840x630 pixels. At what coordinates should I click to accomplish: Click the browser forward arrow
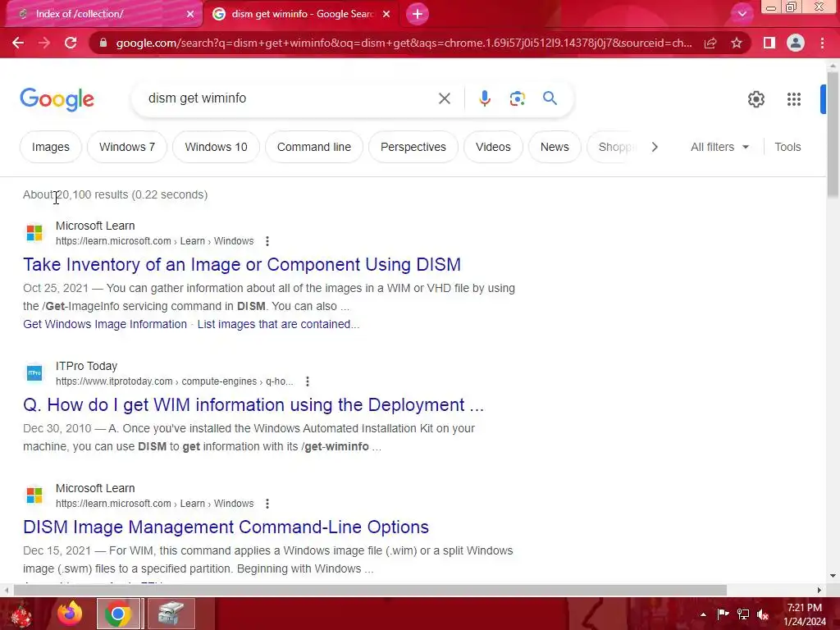(44, 43)
